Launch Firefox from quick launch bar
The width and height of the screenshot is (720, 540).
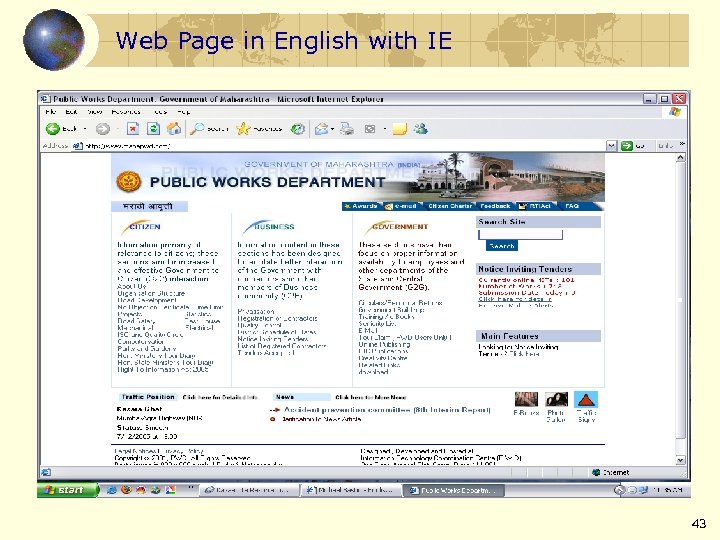pos(126,490)
